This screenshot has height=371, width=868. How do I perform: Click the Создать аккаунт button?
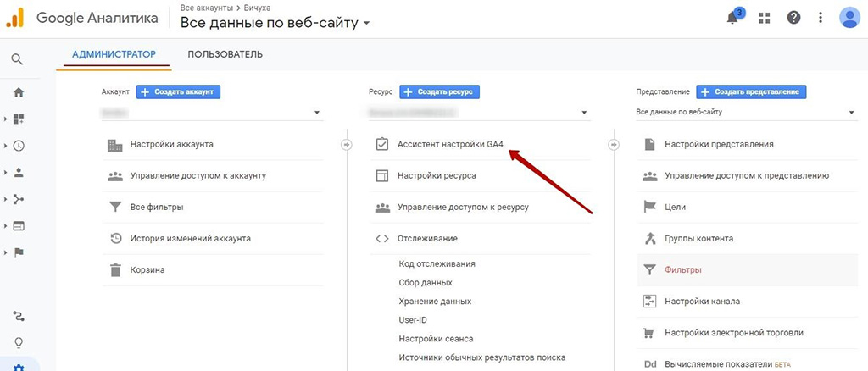tap(178, 92)
